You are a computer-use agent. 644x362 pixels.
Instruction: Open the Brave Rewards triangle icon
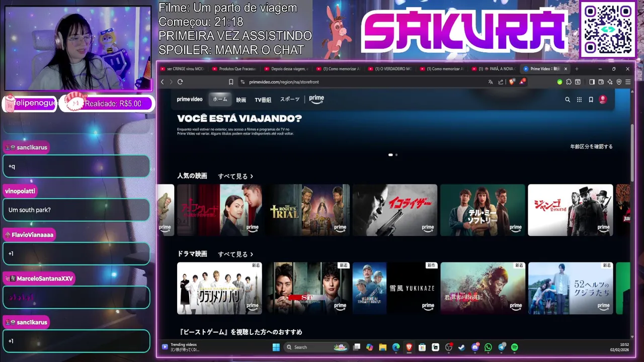click(522, 81)
